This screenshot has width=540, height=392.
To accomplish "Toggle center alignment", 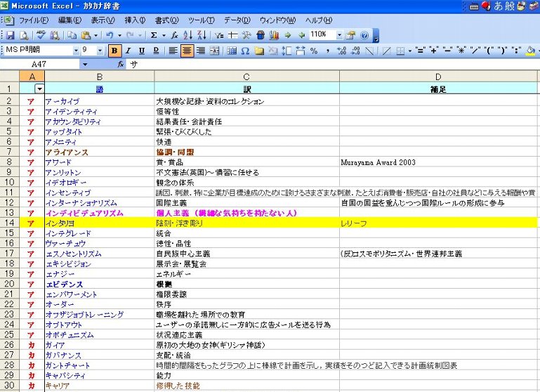I will (x=187, y=51).
